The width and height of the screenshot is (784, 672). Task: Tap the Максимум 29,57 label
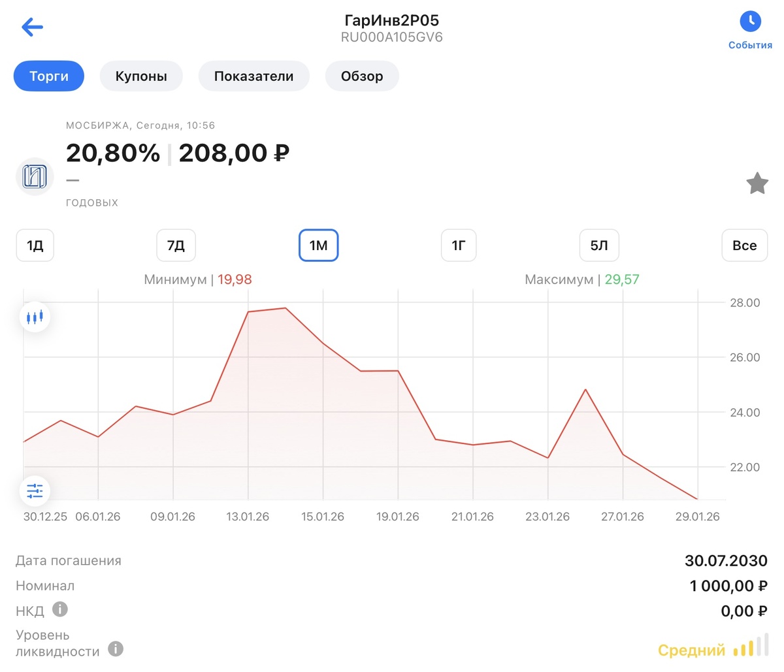582,280
